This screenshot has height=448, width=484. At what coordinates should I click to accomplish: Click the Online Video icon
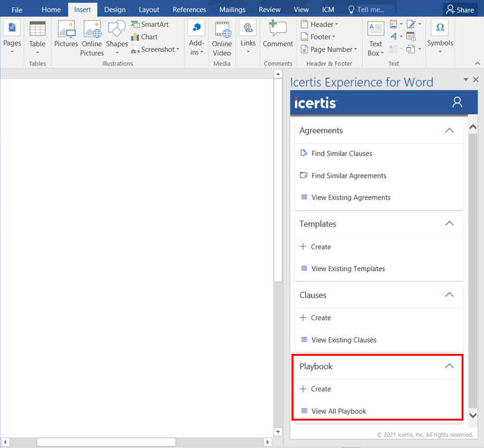point(222,34)
